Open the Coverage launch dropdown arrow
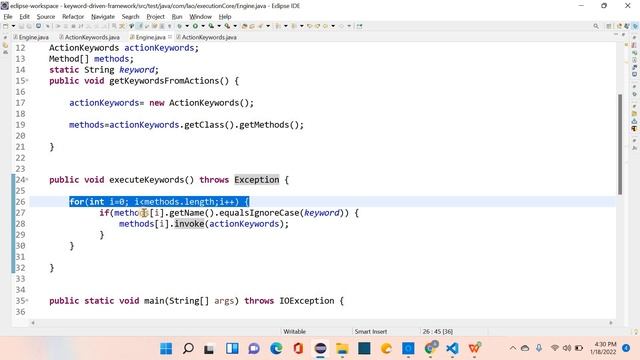Screen dimensions: 640x360 219,26
